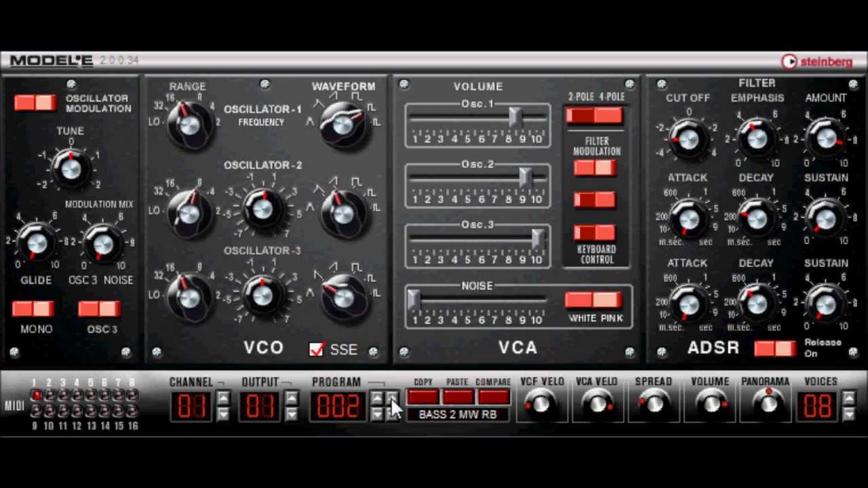Click the lower Attack knob above ADSR label
868x488 pixels.
pos(688,304)
